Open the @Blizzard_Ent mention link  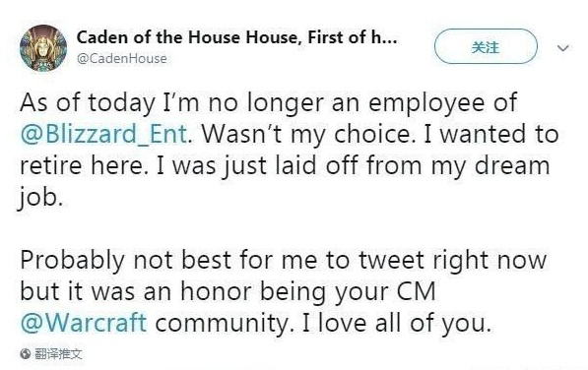pyautogui.click(x=103, y=134)
